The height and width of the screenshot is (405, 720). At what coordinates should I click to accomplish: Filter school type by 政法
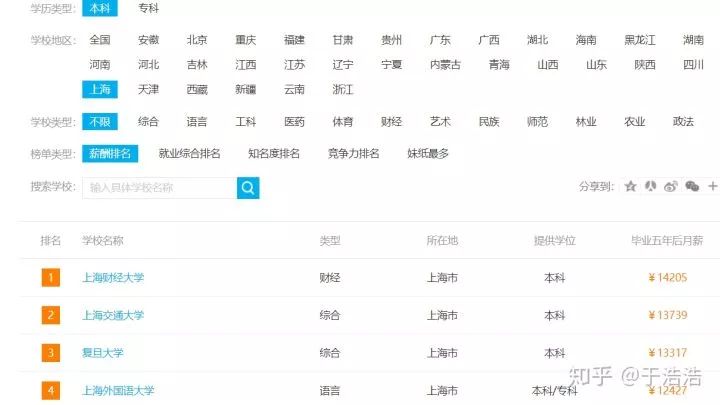pos(683,122)
